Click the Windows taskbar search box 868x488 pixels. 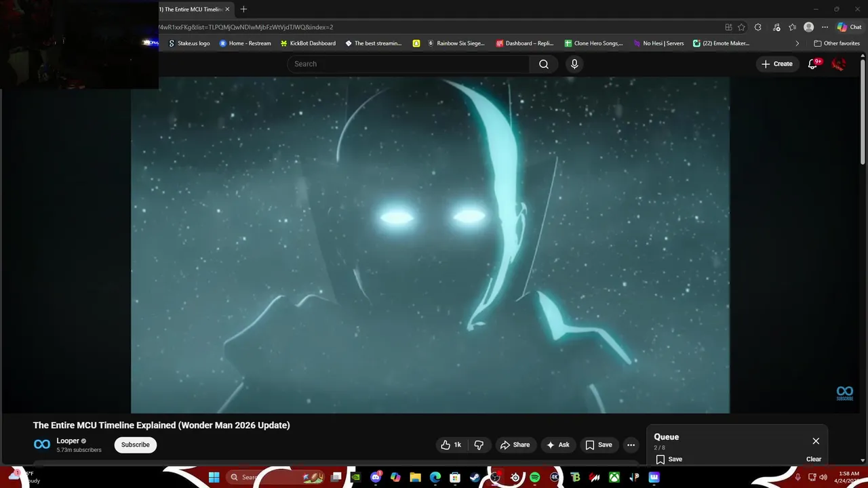(x=275, y=477)
